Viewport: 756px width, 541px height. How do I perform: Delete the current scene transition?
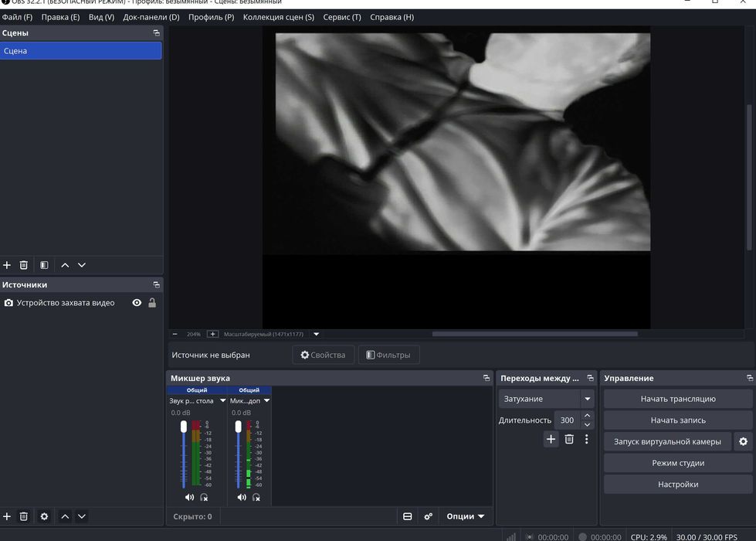(569, 439)
